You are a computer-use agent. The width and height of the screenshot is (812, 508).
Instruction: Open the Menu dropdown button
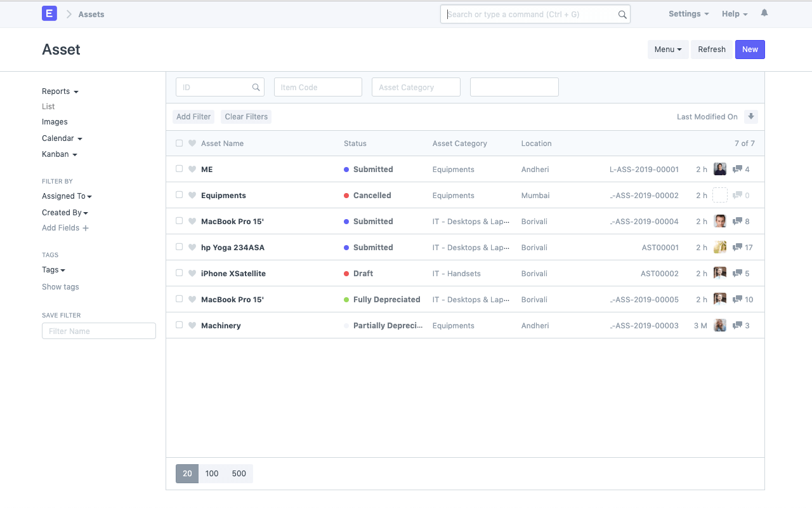[x=667, y=50]
